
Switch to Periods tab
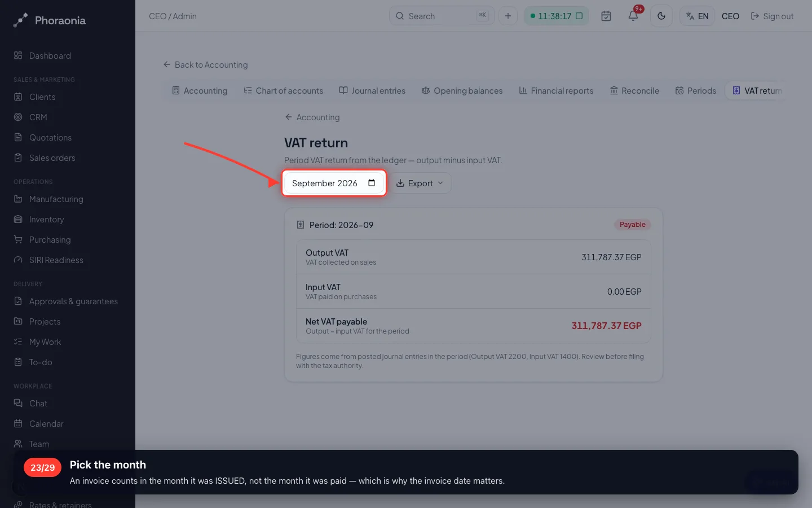(696, 91)
